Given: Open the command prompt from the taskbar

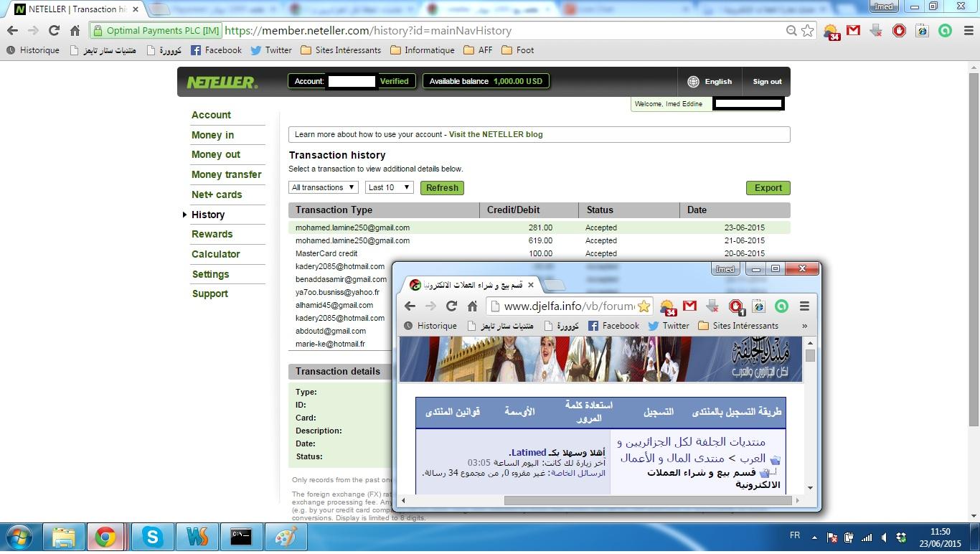Looking at the screenshot, I should pos(241,537).
